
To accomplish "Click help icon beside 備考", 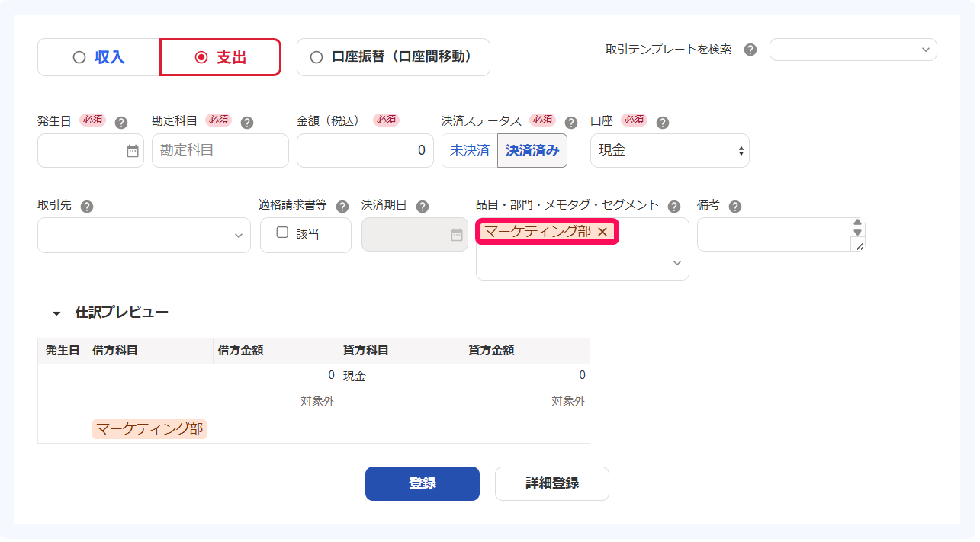I will coord(735,207).
